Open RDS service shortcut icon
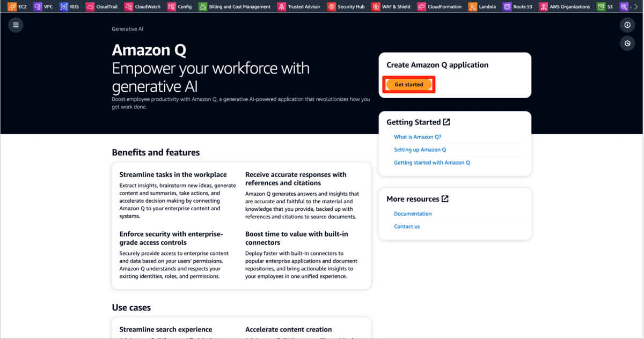 pos(64,7)
